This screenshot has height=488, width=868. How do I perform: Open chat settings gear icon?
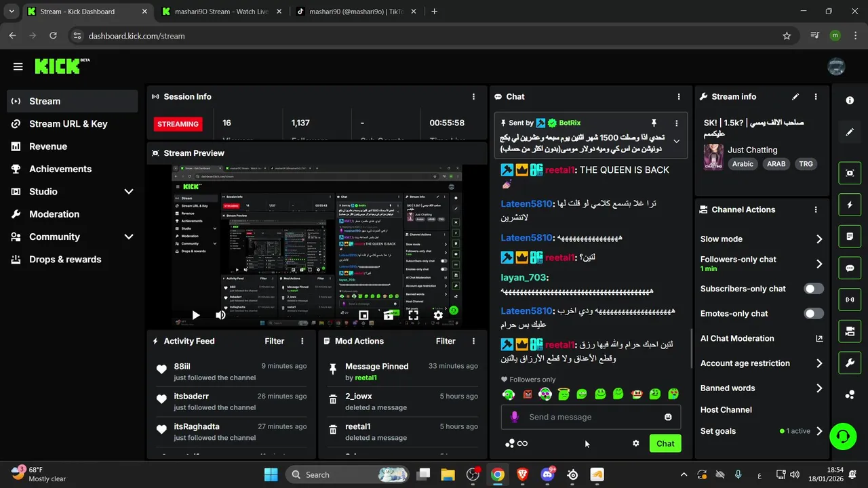[636, 443]
